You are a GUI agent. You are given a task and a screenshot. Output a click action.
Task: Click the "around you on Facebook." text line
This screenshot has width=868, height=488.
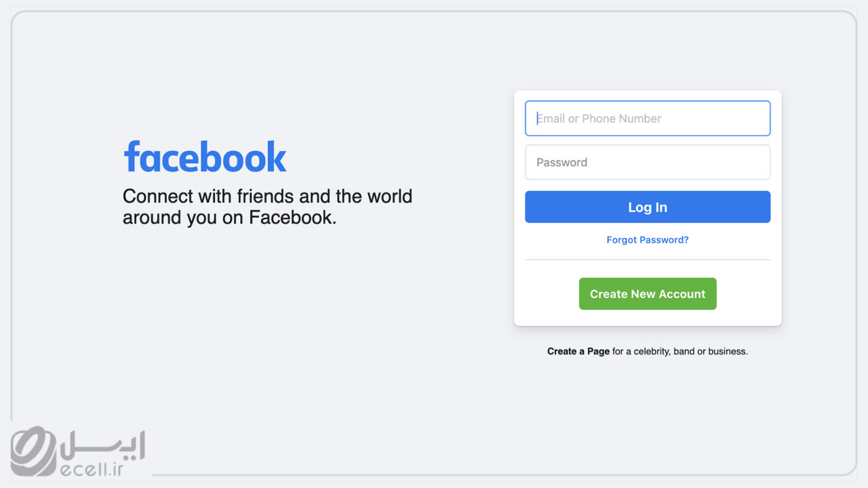pos(229,218)
